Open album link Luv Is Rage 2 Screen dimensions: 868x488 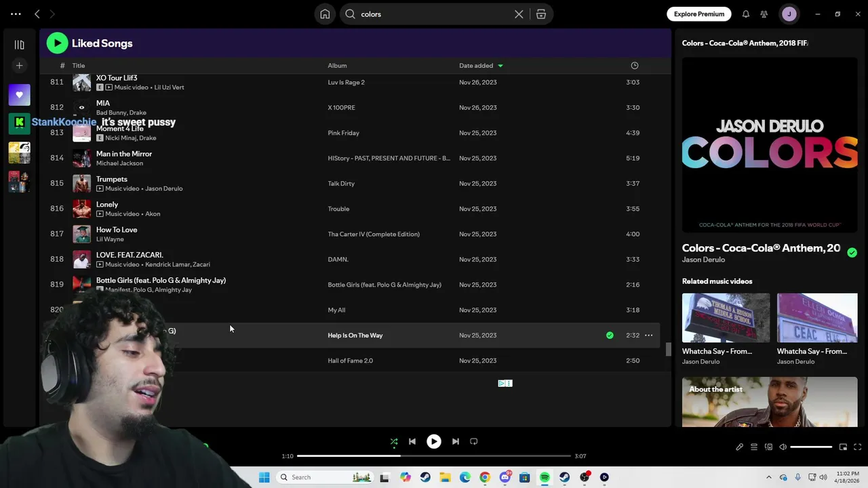(x=346, y=82)
